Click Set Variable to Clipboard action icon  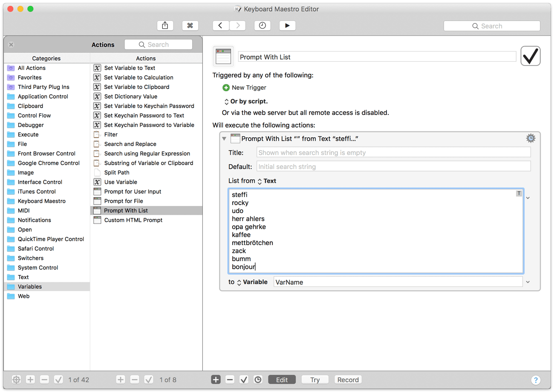(97, 87)
